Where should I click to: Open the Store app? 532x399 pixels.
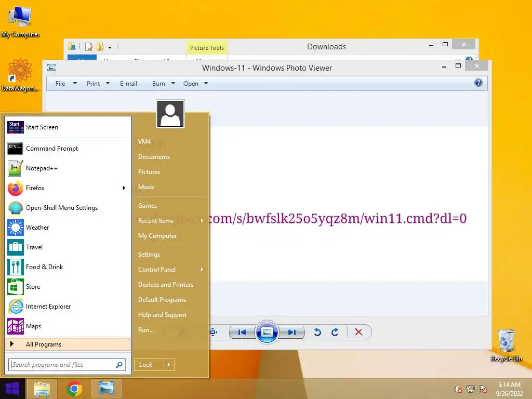(x=68, y=287)
